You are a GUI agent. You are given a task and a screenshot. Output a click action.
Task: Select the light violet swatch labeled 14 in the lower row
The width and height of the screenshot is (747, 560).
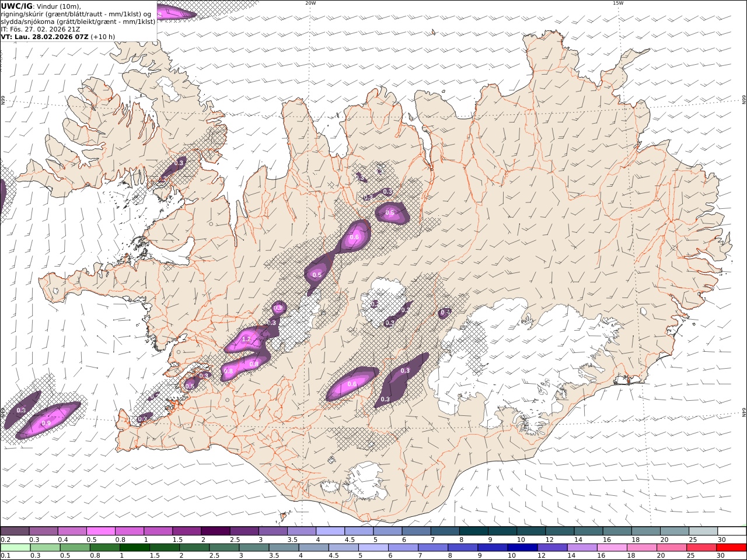coord(582,547)
